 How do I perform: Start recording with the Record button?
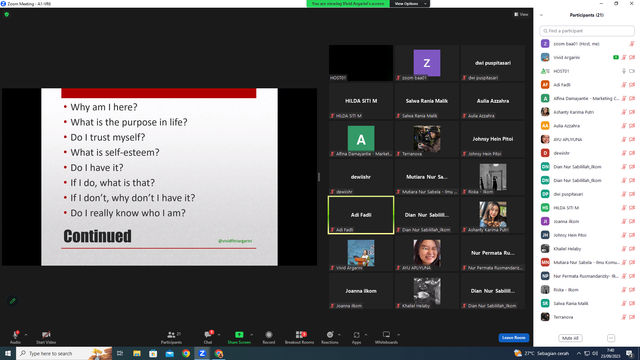(x=269, y=337)
